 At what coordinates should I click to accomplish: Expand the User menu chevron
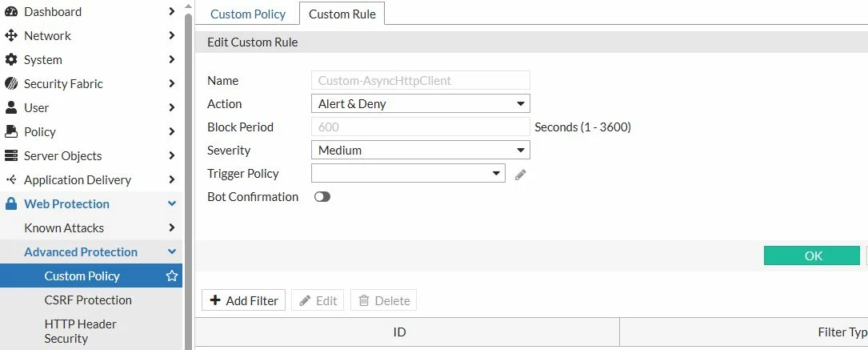tap(172, 107)
